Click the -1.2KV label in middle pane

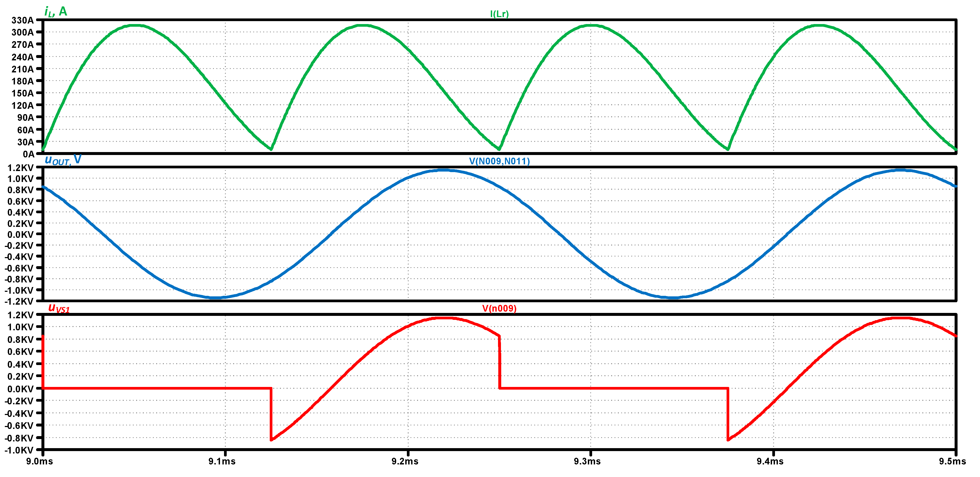coord(19,301)
